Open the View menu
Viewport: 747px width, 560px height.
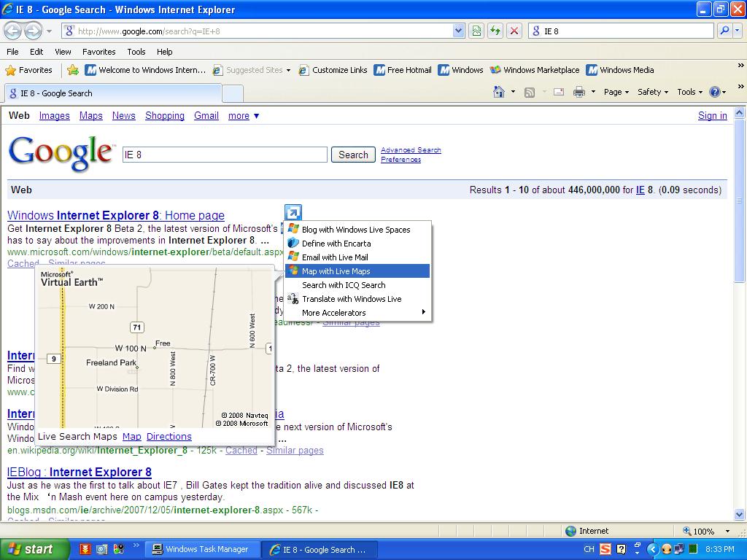(63, 52)
